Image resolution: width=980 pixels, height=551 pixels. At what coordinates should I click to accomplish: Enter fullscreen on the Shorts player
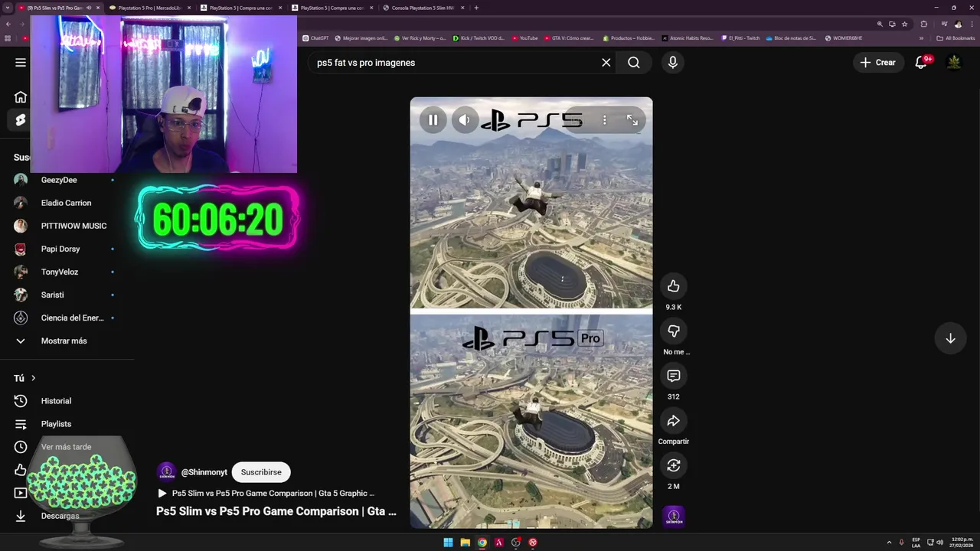[x=632, y=120]
